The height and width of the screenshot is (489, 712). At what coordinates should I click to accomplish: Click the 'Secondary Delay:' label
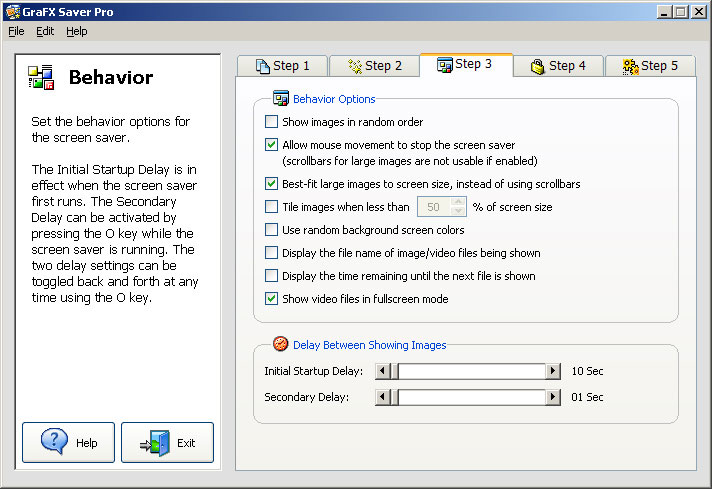307,397
